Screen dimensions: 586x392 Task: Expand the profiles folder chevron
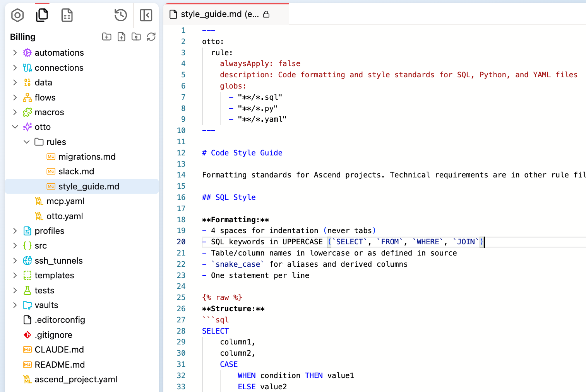click(15, 231)
